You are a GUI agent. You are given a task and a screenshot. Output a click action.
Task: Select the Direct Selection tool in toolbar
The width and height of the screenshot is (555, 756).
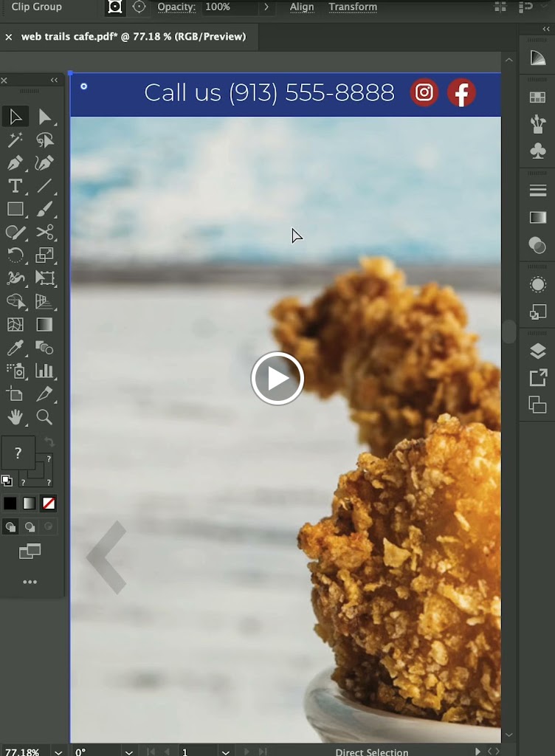coord(45,117)
